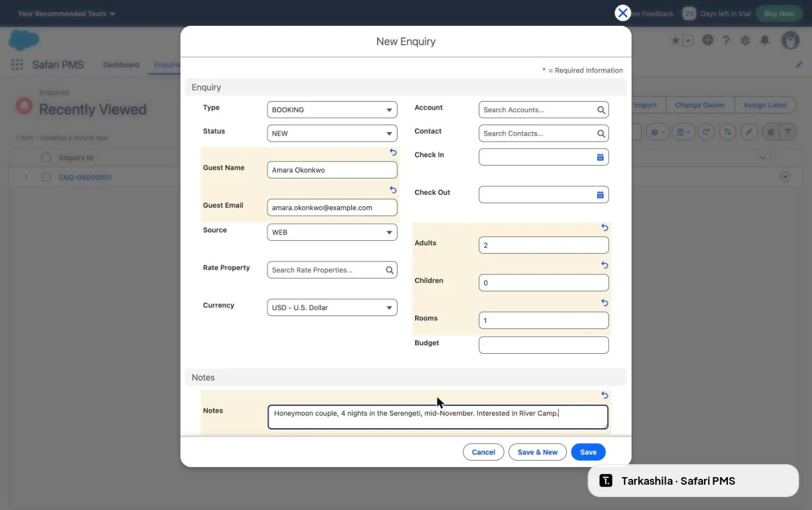This screenshot has height=510, width=812.
Task: Click the Save & New button
Action: coord(538,452)
